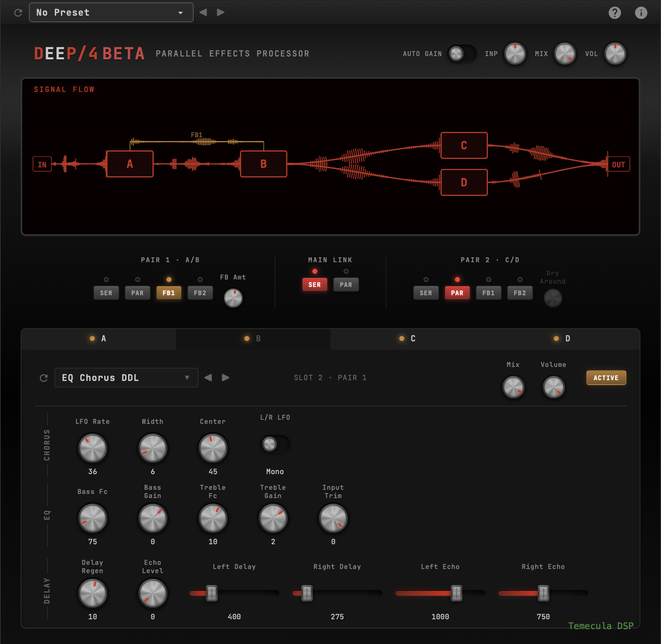Click the effect reload icon beside EQ Chorus DDL

click(44, 378)
